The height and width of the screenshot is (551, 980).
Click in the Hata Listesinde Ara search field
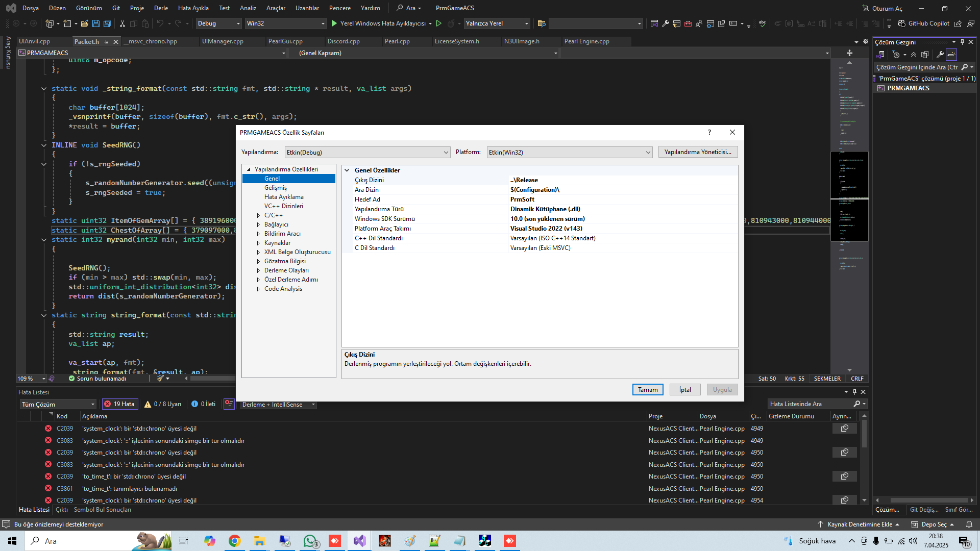point(811,404)
